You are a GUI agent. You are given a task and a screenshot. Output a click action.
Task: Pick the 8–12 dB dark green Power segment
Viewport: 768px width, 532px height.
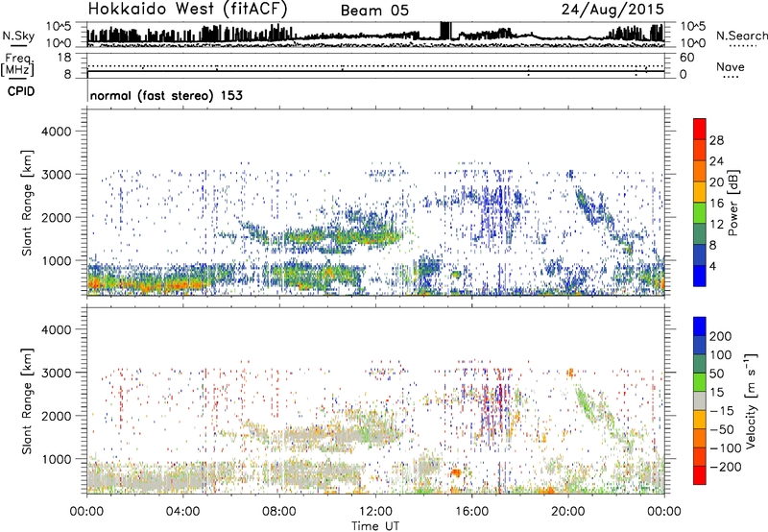coord(700,234)
